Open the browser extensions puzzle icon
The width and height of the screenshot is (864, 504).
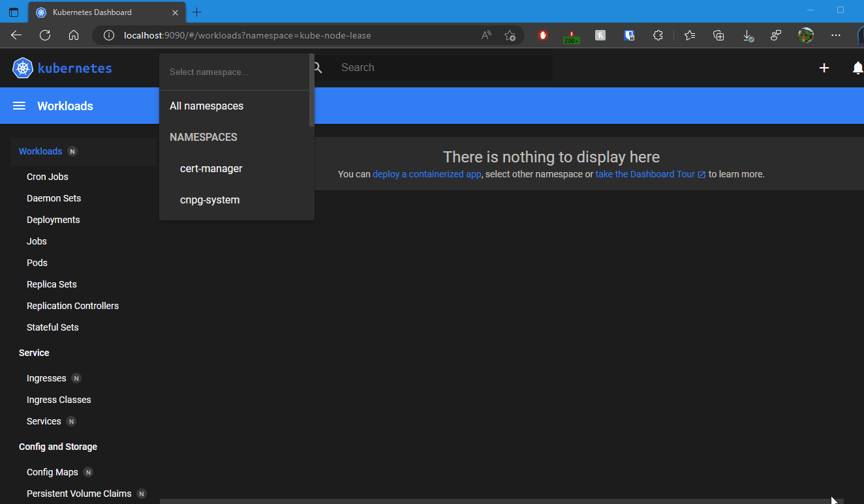(x=658, y=35)
